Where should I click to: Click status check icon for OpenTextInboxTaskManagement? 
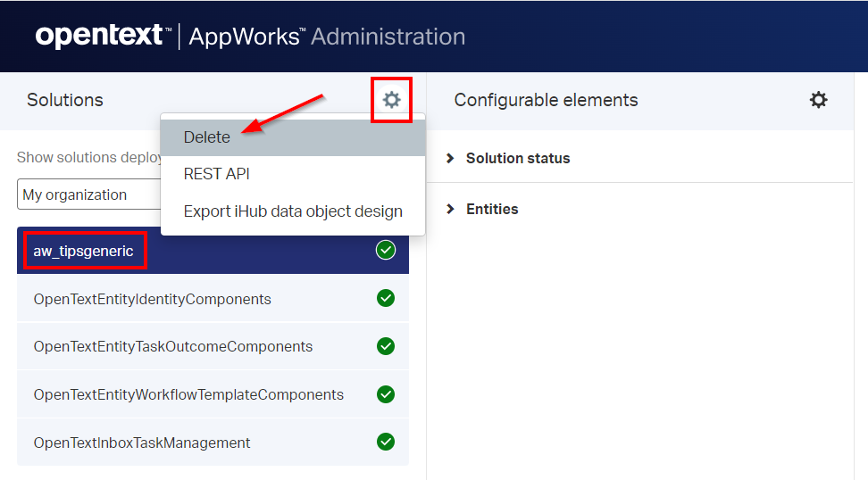click(x=386, y=443)
